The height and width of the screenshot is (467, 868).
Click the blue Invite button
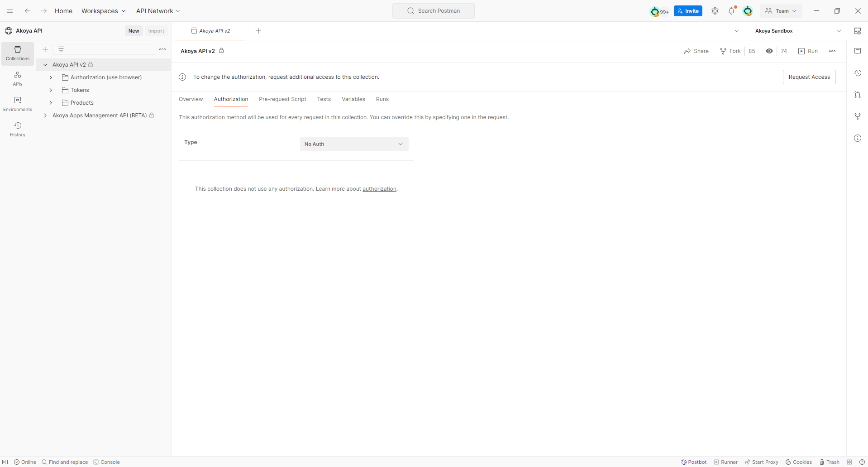pos(688,11)
